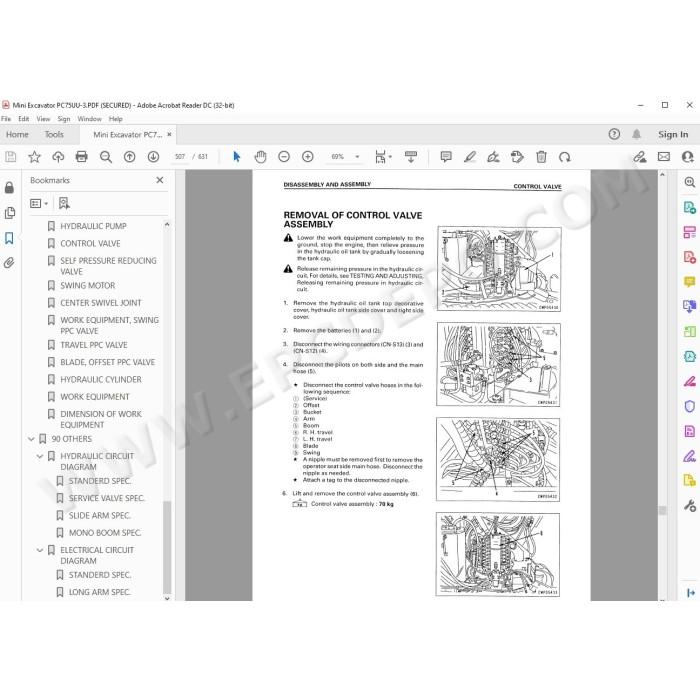Open the sign document tool icon
The image size is (700, 700).
coord(493,157)
